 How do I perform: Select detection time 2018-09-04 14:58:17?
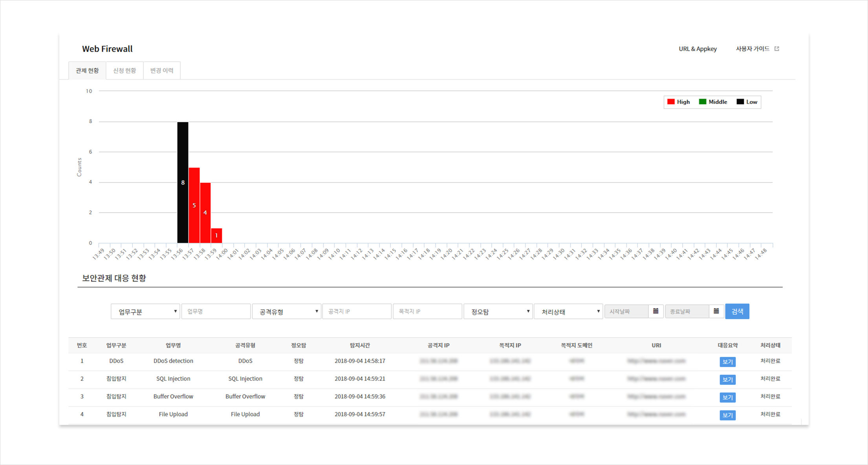tap(360, 361)
